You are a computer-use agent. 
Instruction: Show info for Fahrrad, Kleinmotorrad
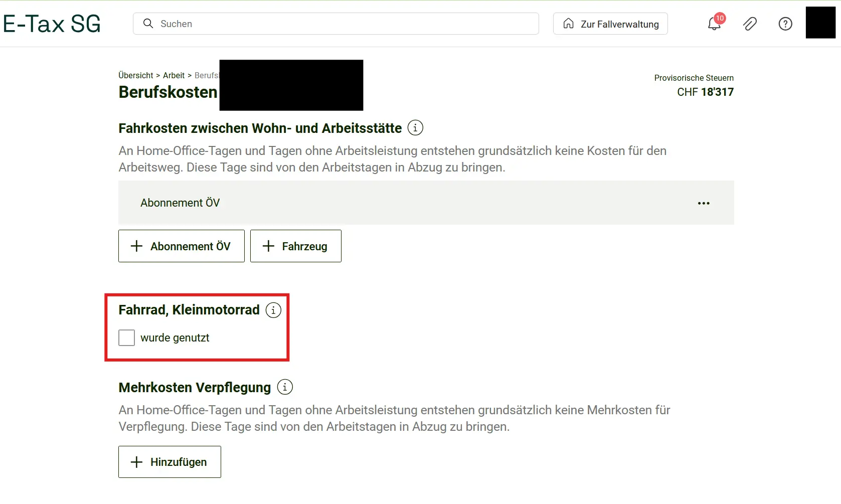(273, 310)
